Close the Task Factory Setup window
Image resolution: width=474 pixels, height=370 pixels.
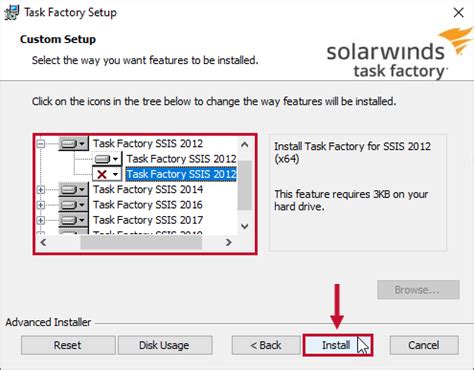tap(459, 13)
